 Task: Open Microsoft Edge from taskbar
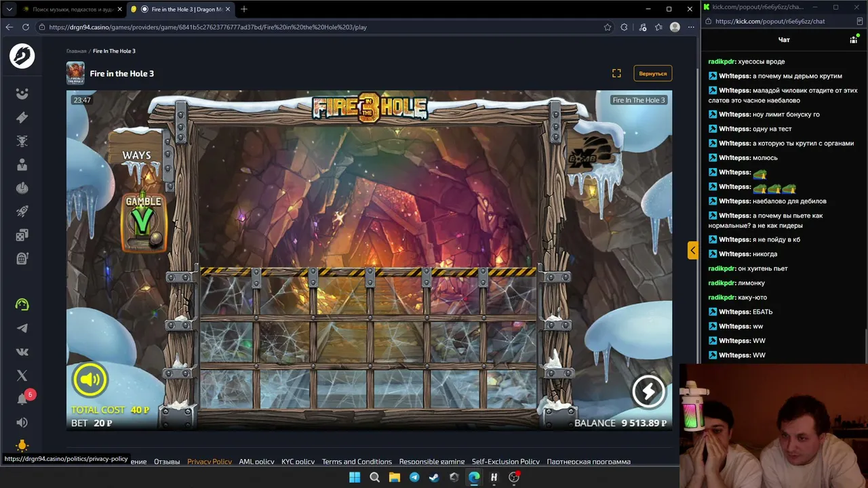tap(474, 477)
